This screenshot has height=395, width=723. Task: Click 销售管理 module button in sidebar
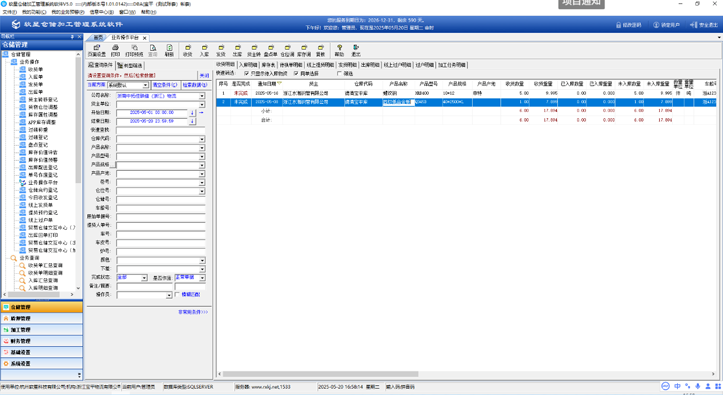click(x=41, y=318)
